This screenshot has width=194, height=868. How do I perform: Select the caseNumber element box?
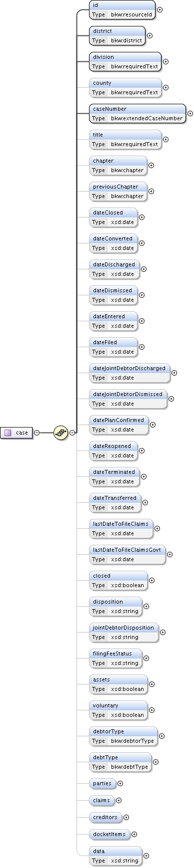pos(137,113)
